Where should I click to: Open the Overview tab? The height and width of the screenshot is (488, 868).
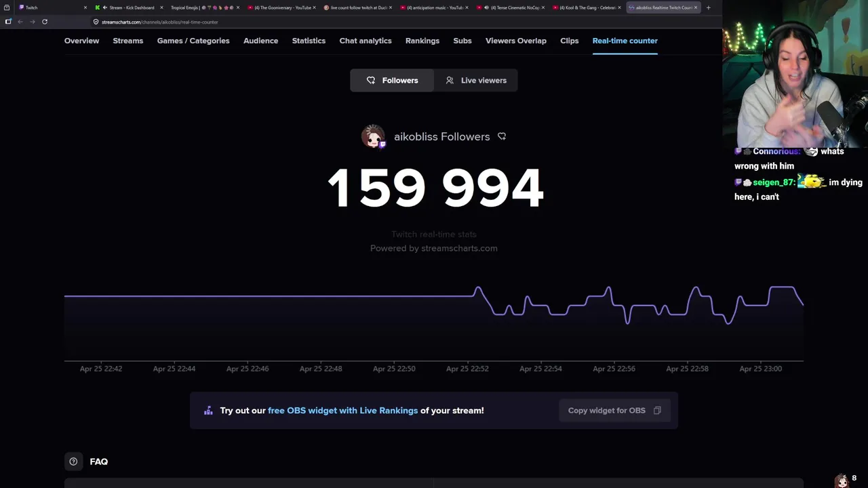(81, 41)
